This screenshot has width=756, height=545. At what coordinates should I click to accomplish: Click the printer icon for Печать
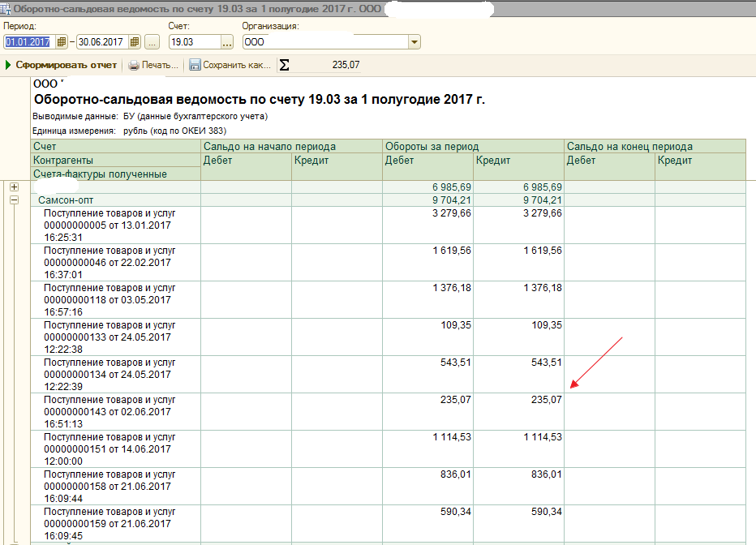point(134,65)
